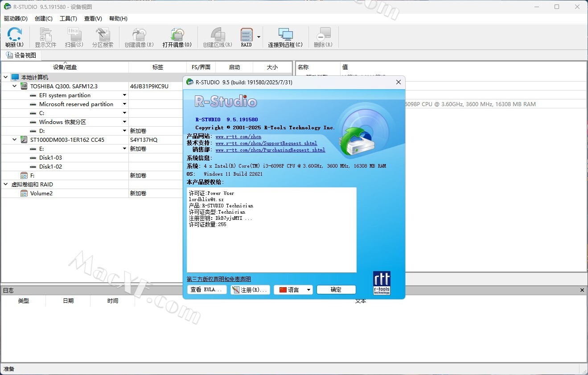Click the TOSHIBA Q300 disk drive icon

pyautogui.click(x=24, y=86)
